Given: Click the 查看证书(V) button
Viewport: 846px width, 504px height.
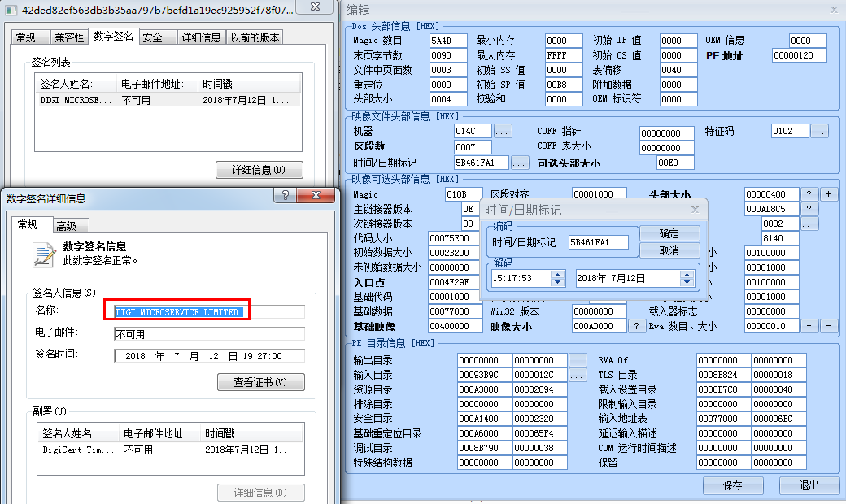Looking at the screenshot, I should (x=260, y=382).
